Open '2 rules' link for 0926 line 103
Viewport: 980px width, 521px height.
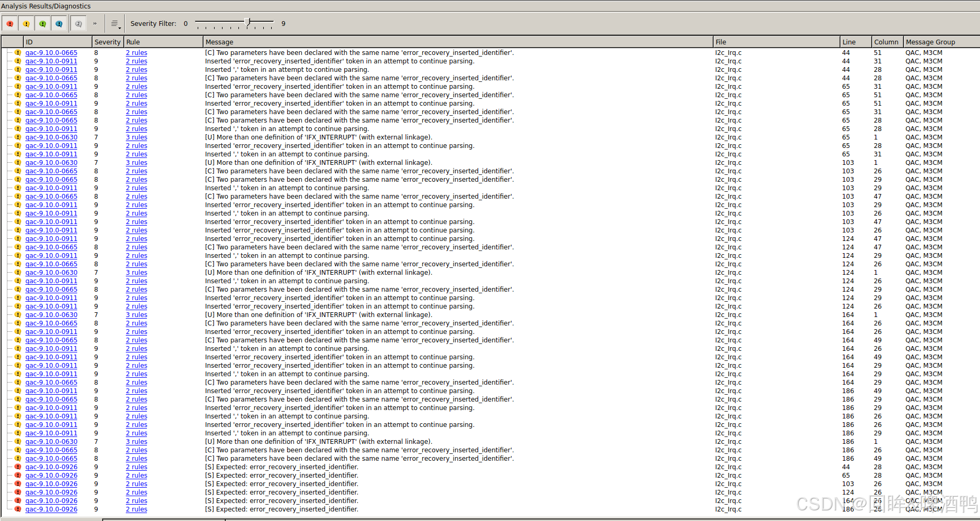[136, 484]
